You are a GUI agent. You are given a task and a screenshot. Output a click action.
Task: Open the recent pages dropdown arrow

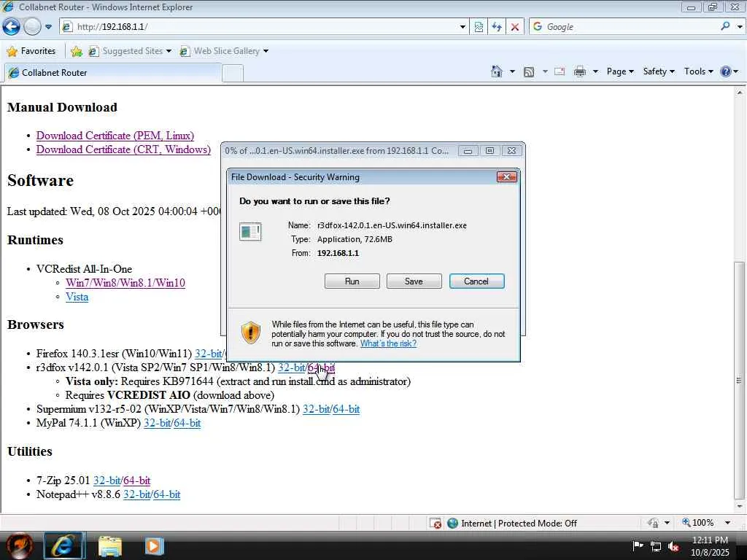[x=48, y=27]
